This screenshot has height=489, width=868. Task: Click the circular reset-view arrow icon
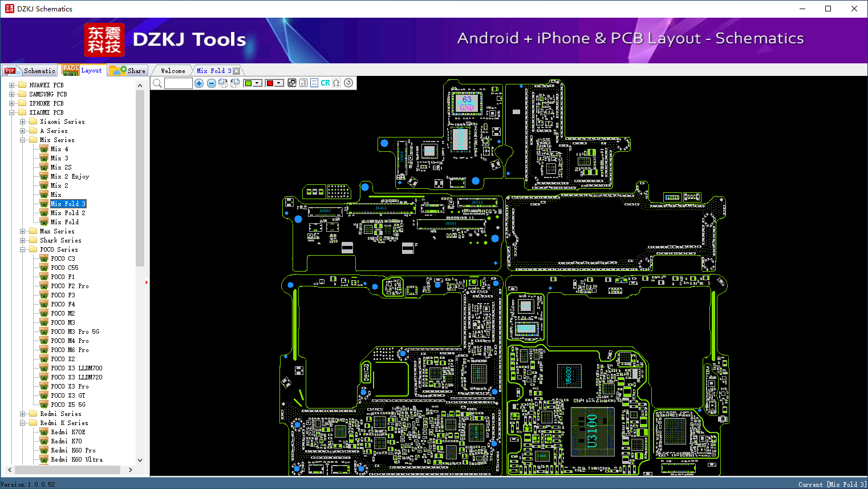[x=348, y=83]
